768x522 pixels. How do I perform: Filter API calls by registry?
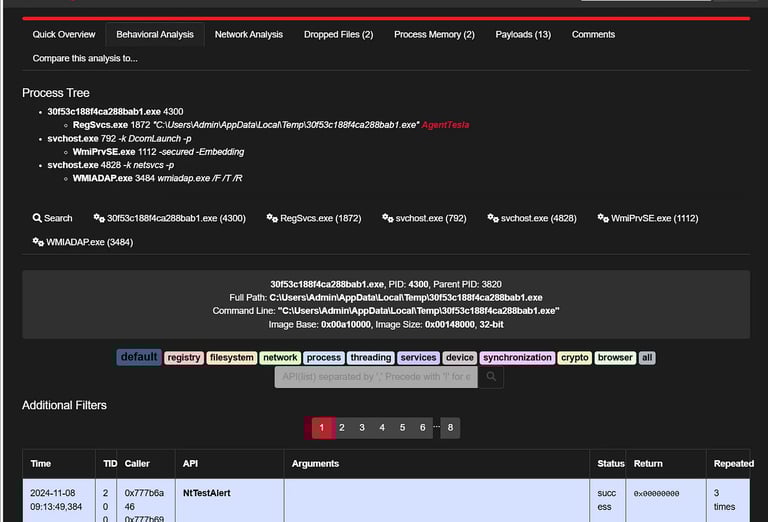tap(184, 358)
